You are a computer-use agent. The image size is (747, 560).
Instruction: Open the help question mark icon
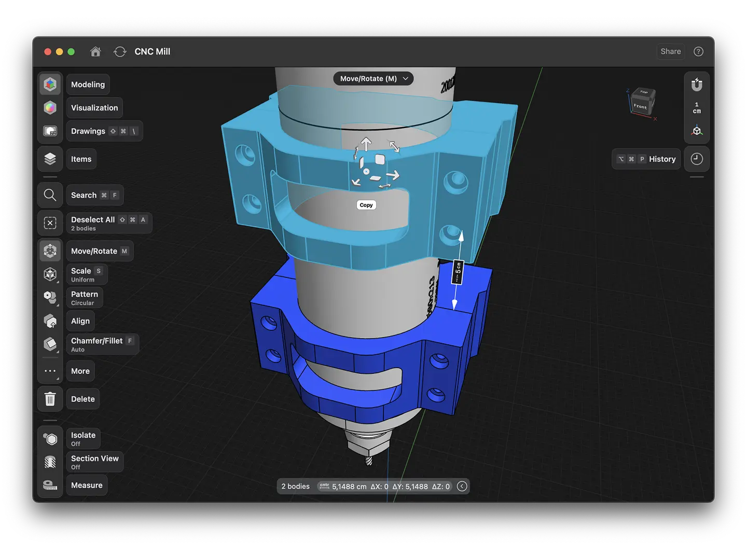tap(698, 51)
